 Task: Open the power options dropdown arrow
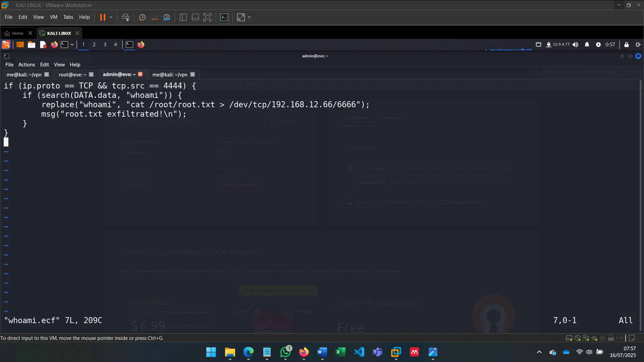tap(111, 17)
